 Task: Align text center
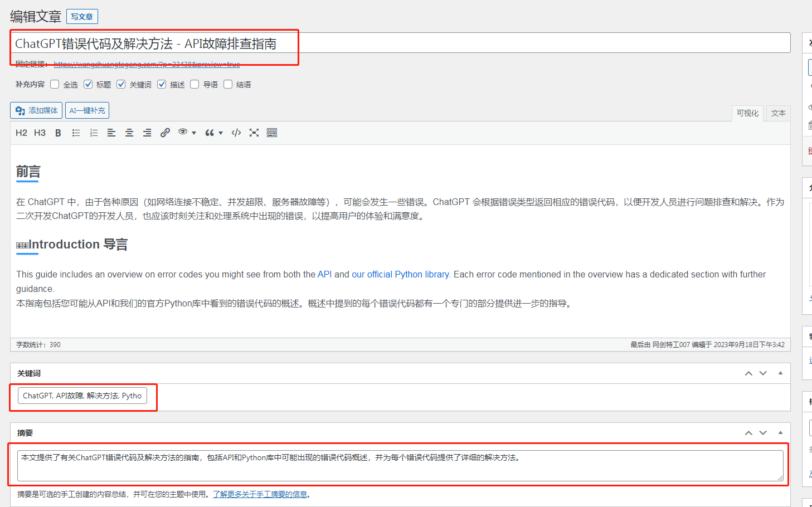point(129,133)
